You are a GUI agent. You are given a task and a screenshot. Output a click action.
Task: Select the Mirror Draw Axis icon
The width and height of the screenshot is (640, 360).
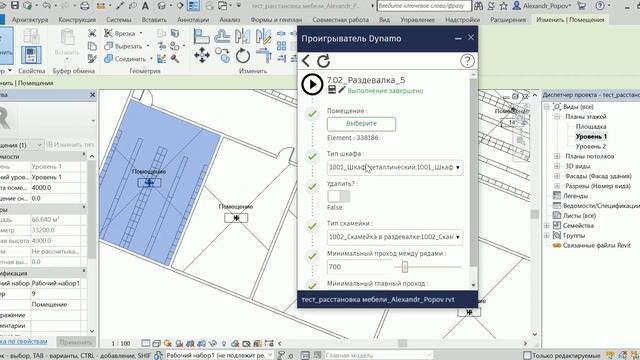click(x=263, y=36)
